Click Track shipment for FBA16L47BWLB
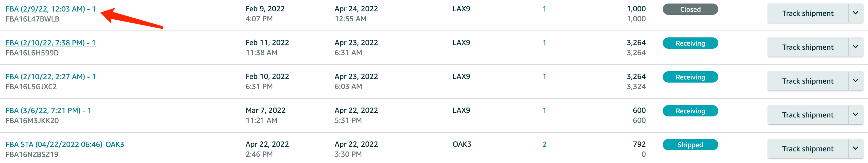 pos(807,13)
